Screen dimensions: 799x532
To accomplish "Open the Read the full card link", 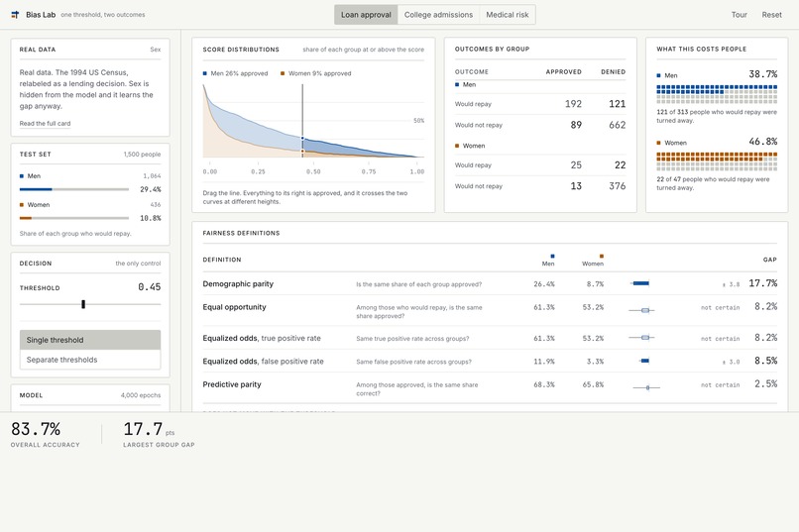I will pyautogui.click(x=45, y=123).
